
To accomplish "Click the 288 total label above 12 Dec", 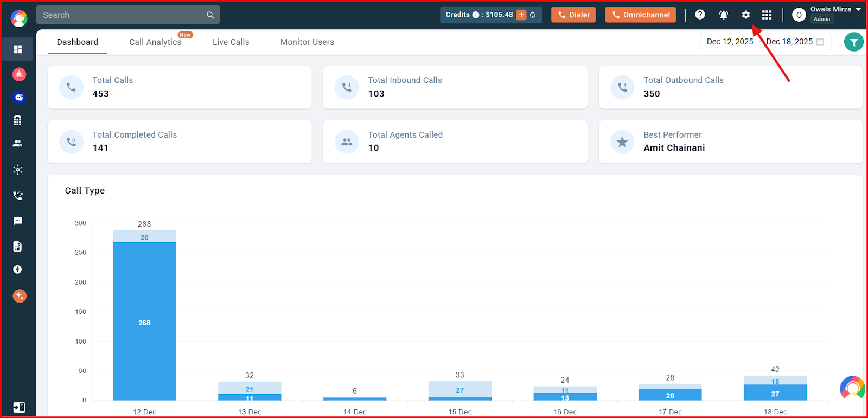I will point(144,224).
